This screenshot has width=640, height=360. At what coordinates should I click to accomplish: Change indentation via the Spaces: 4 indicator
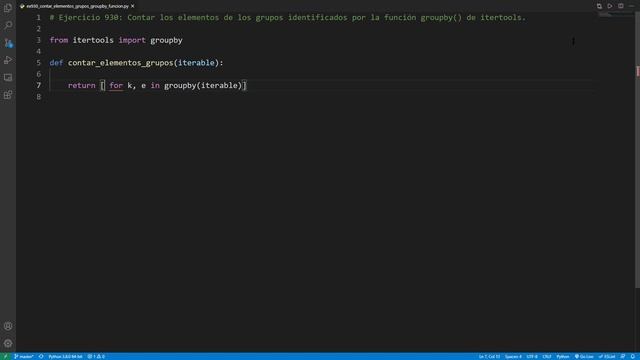point(513,356)
